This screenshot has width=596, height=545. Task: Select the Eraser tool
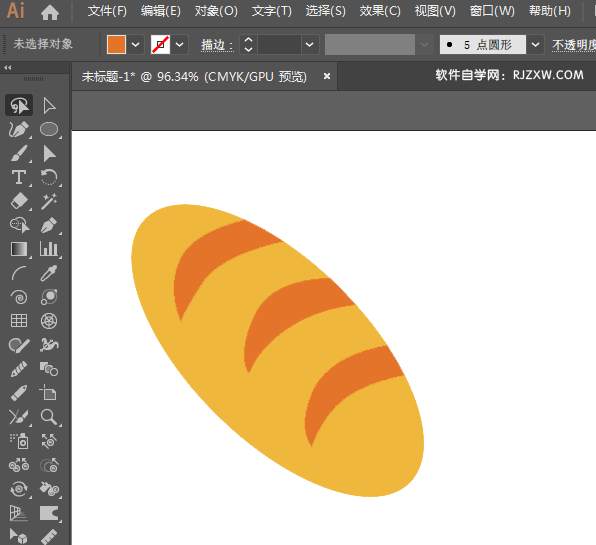coord(19,201)
